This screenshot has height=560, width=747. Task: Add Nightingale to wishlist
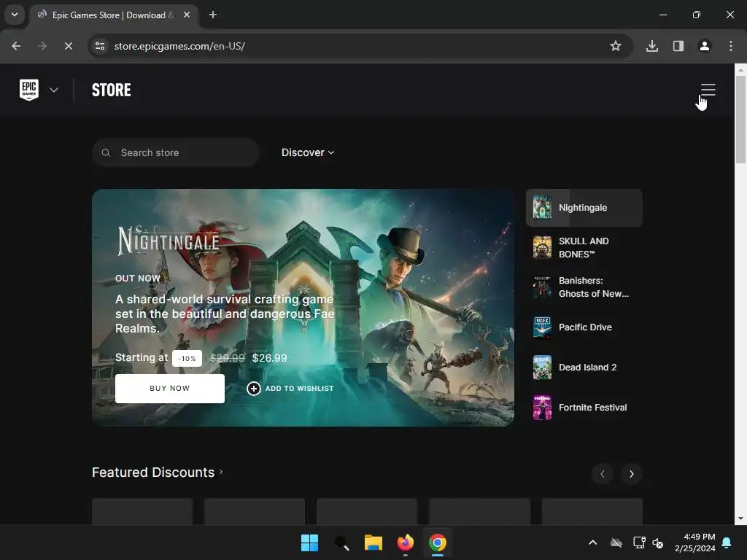click(x=290, y=389)
